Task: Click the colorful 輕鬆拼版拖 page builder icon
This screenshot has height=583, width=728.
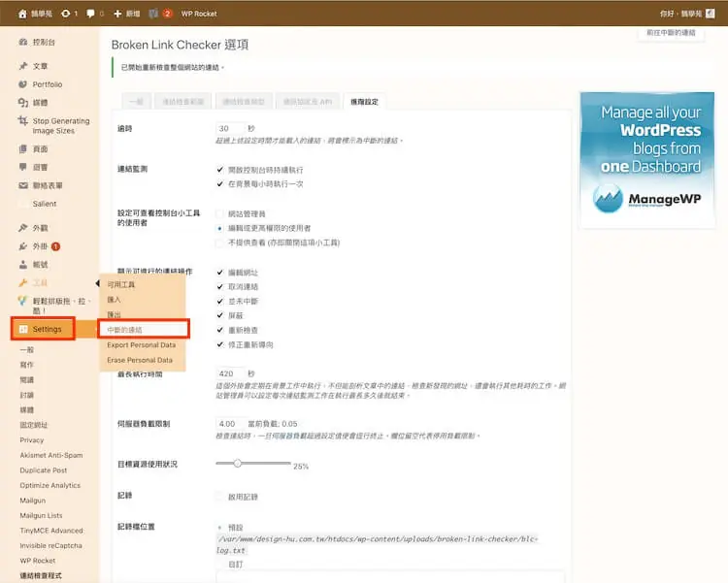Action: [x=22, y=301]
